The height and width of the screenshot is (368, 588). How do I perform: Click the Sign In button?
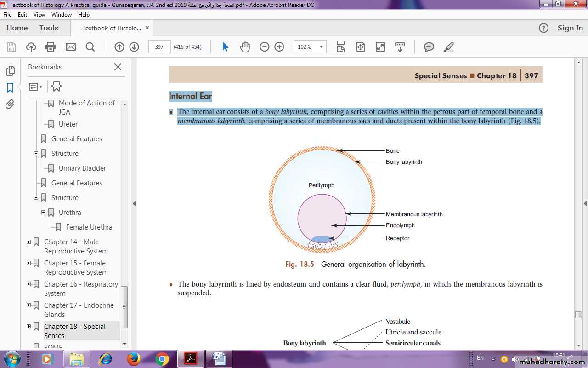click(x=570, y=28)
